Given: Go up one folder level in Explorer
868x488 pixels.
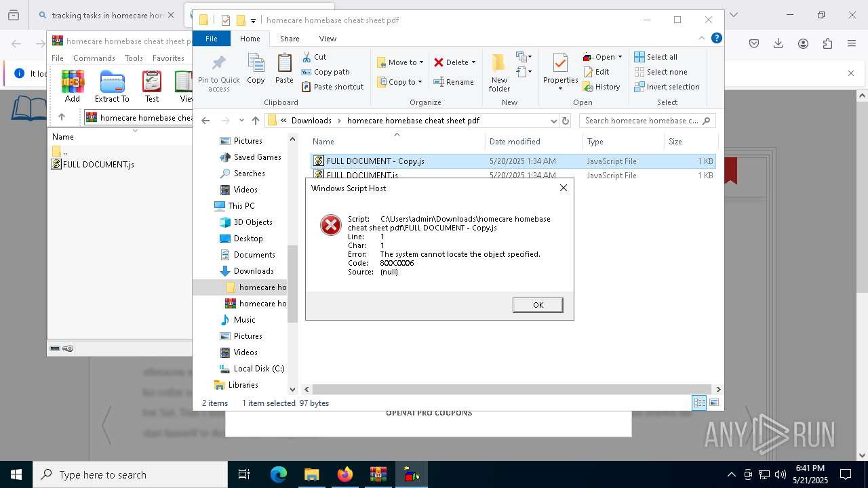Looking at the screenshot, I should pyautogui.click(x=255, y=121).
